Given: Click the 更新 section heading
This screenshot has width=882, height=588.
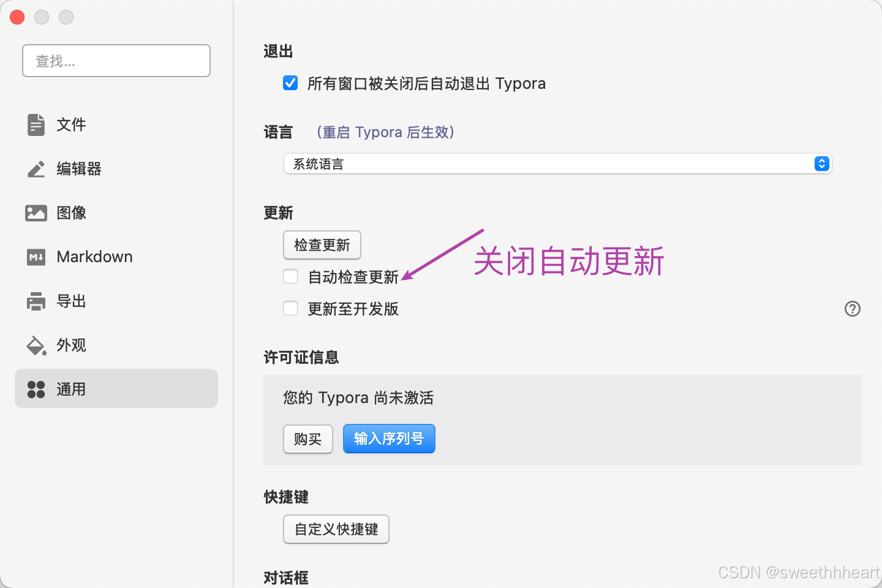Looking at the screenshot, I should point(279,213).
